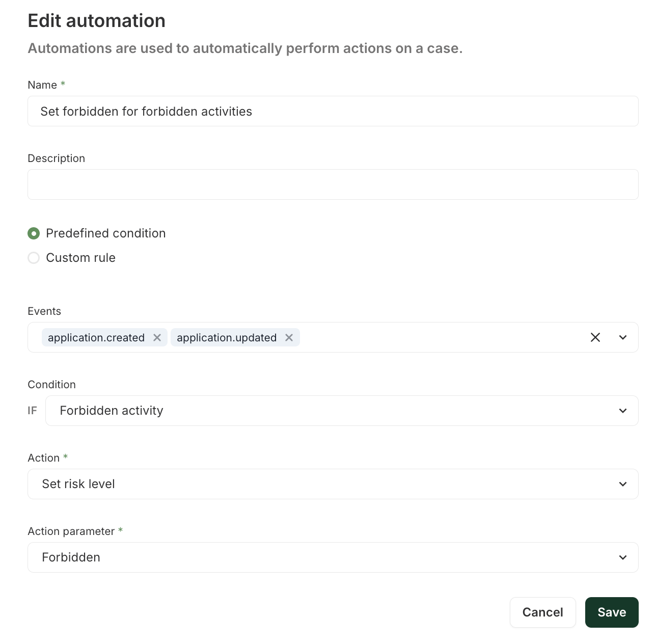
Task: Select the Custom rule radio button
Action: click(x=34, y=258)
